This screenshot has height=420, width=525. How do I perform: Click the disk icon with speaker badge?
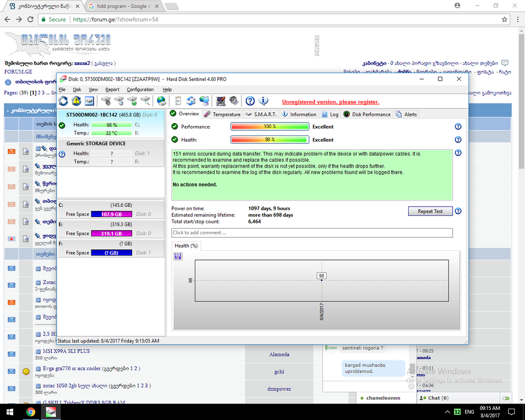point(106,101)
